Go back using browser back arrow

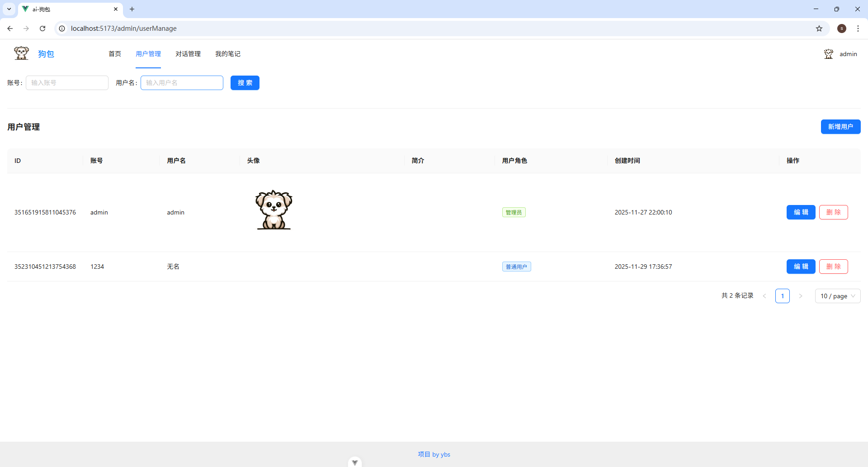[10, 29]
